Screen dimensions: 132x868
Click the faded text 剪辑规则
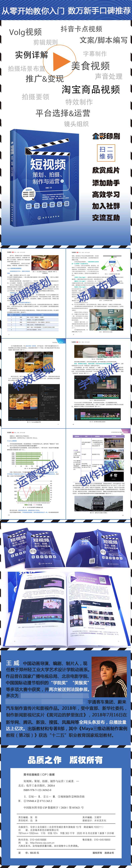(x=45, y=42)
